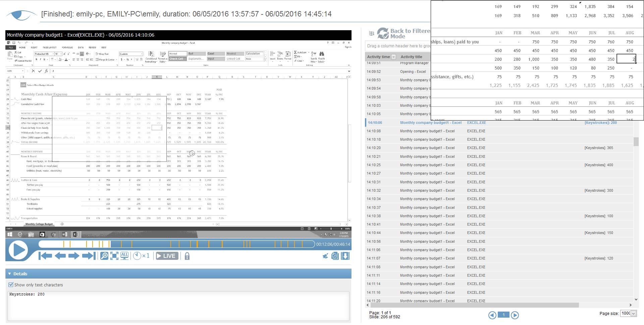Open Activity time column filter dropdown
Viewport: 644px width, 325px height.
(394, 57)
